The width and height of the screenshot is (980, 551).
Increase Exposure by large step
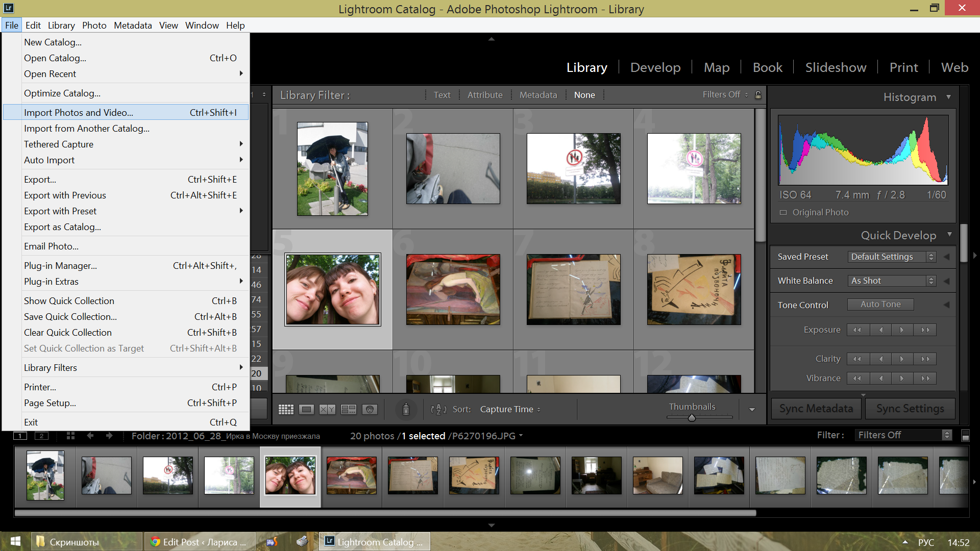coord(925,330)
